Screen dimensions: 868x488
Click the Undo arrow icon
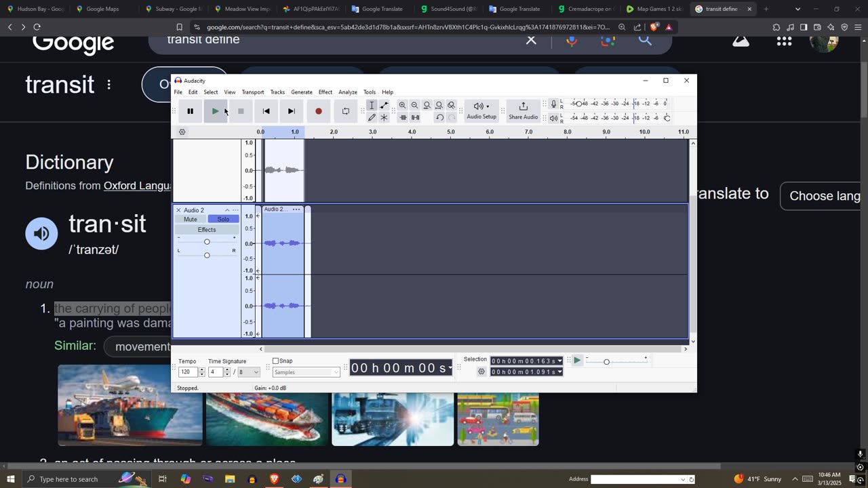[x=439, y=117]
